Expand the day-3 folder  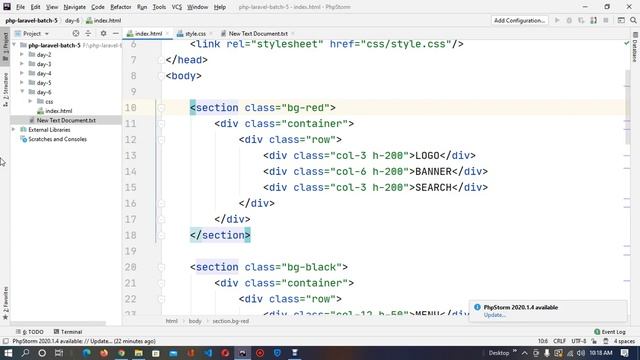point(22,64)
